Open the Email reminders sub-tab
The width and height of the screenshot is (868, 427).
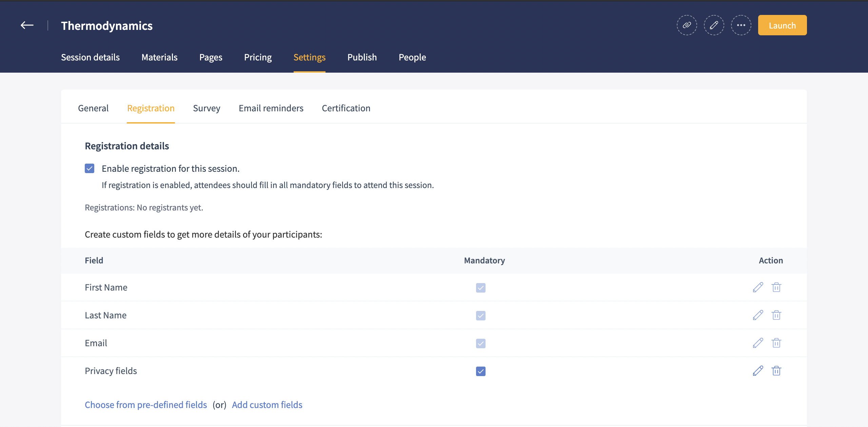(x=271, y=108)
